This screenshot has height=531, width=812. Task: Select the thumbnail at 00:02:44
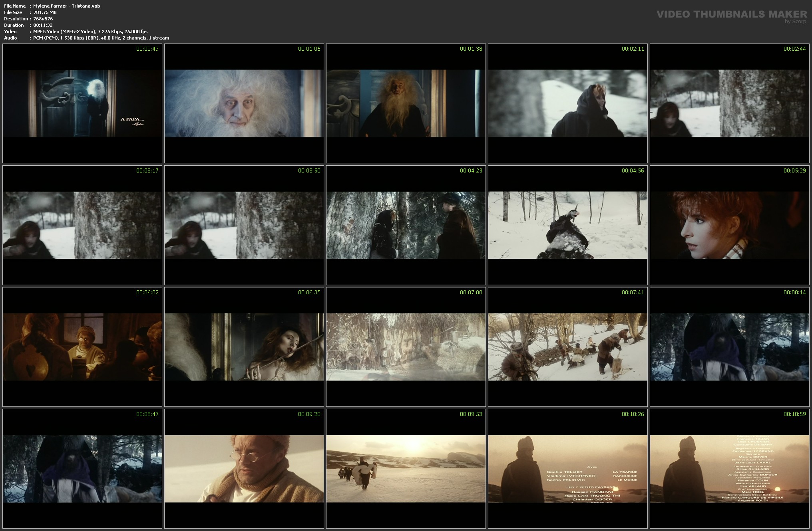tap(730, 103)
